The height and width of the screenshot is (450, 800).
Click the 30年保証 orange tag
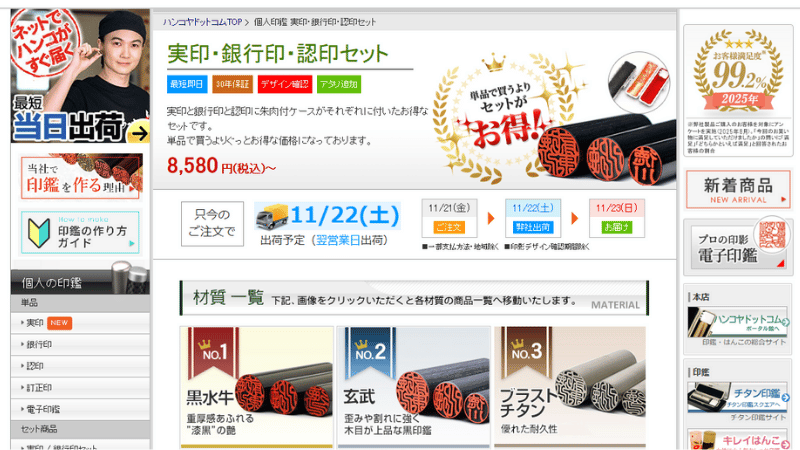tap(233, 84)
